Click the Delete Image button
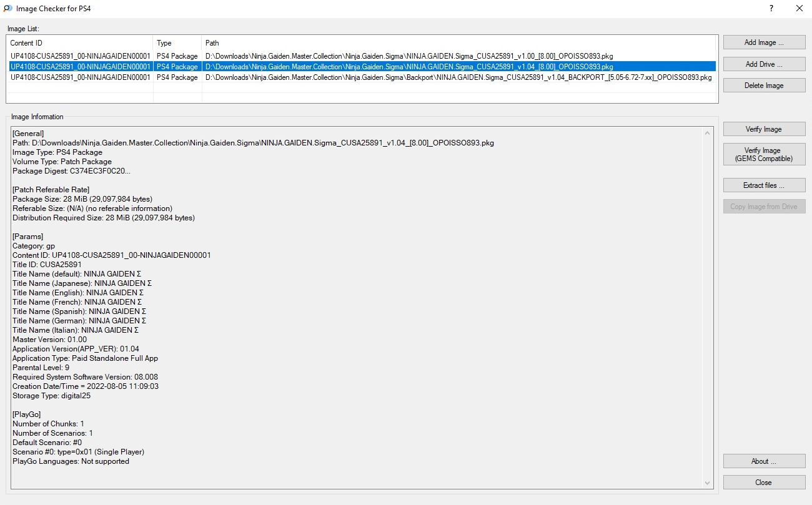 764,86
